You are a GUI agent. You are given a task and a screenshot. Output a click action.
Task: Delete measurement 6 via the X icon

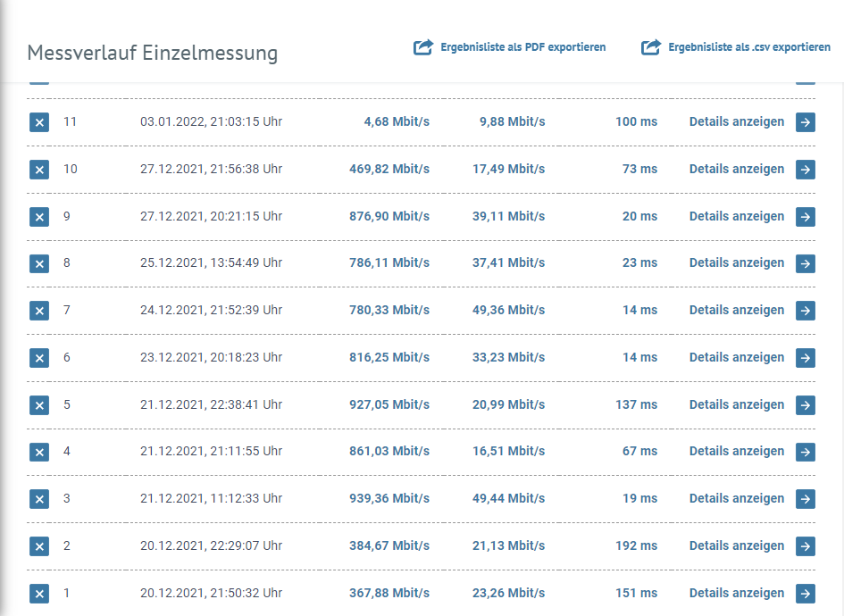coord(39,358)
